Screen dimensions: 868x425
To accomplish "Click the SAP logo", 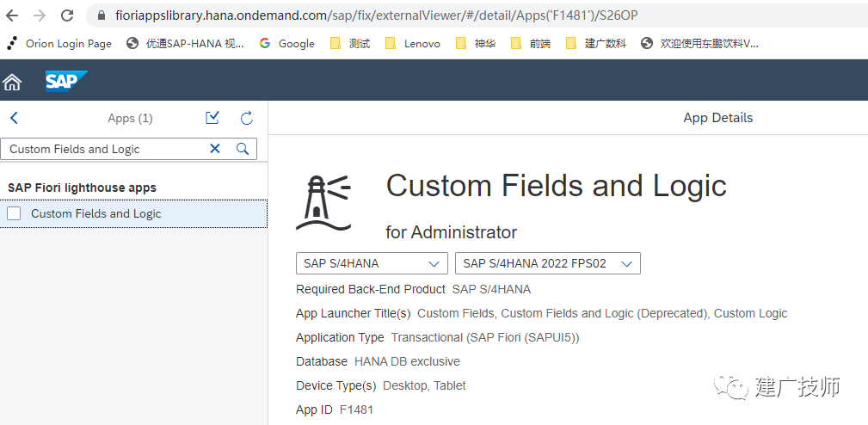I will (66, 81).
